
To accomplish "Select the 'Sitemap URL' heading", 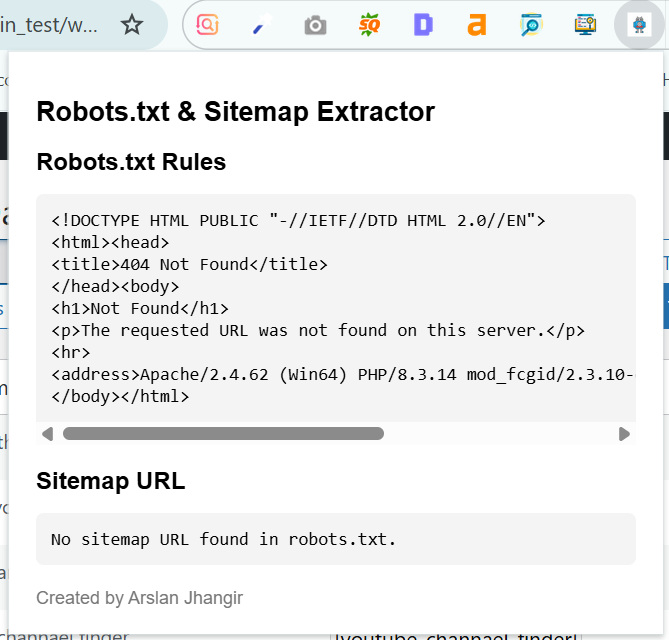I will click(110, 481).
